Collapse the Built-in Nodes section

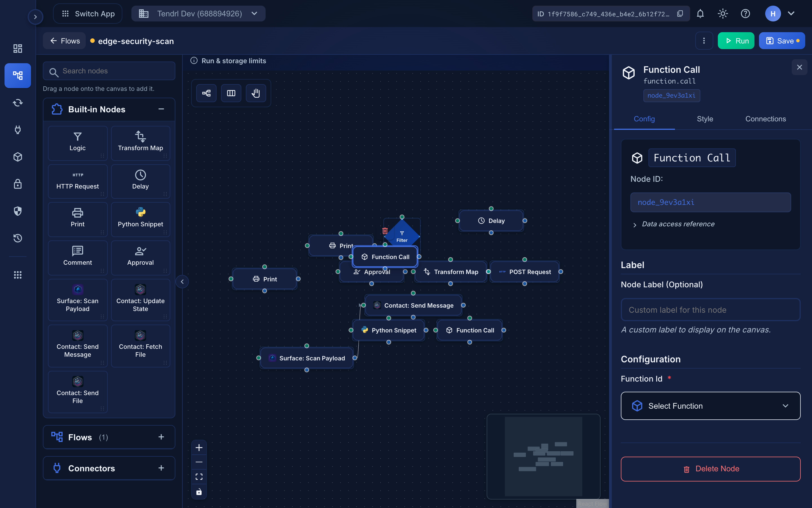(x=161, y=109)
